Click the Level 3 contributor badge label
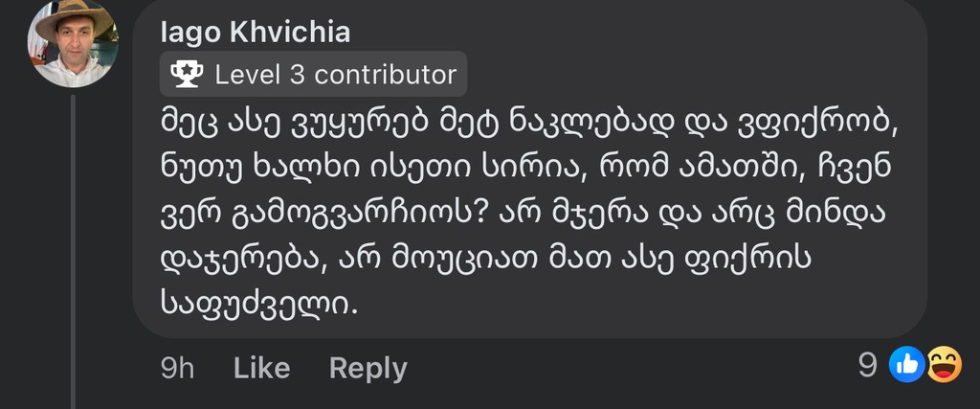 [x=335, y=75]
